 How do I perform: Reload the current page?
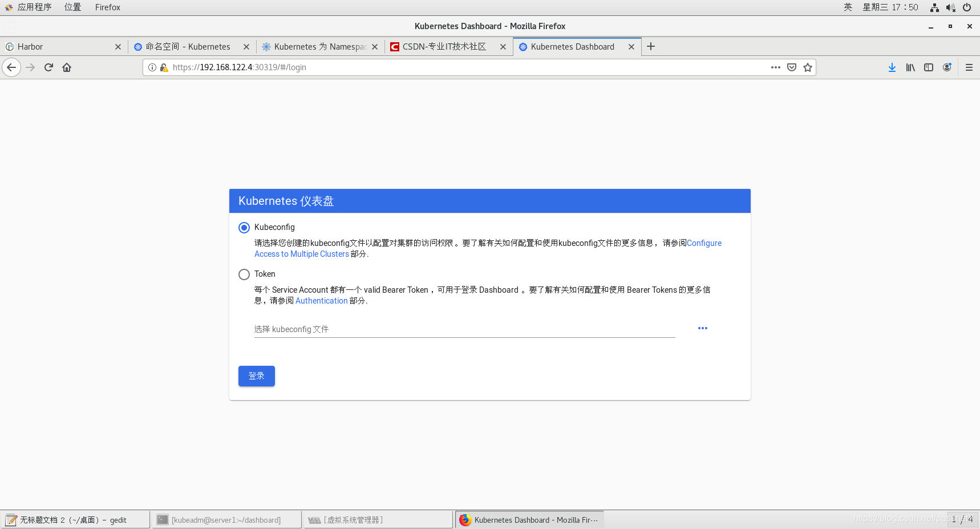48,67
